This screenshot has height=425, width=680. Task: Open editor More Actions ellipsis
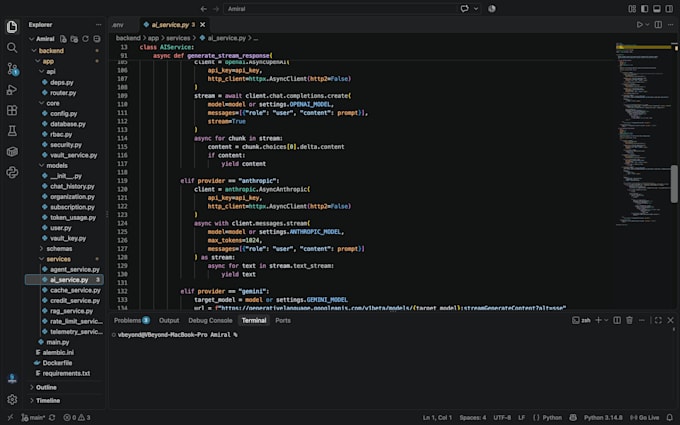point(670,25)
